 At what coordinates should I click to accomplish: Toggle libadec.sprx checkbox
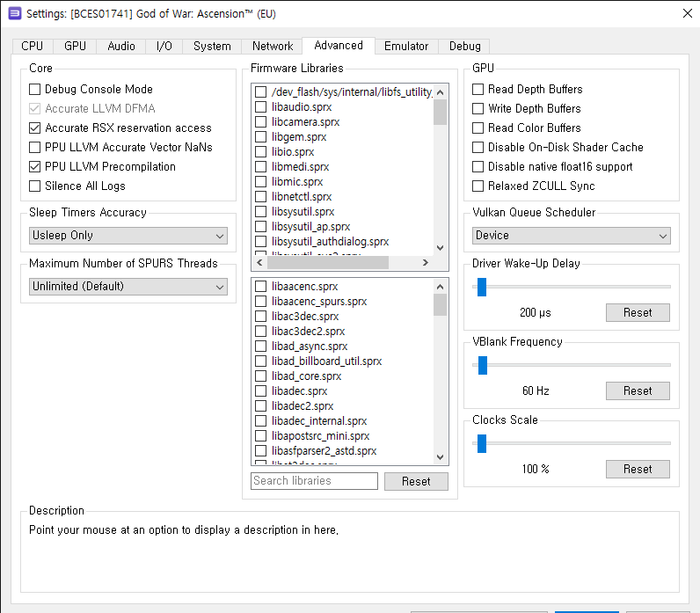click(260, 391)
